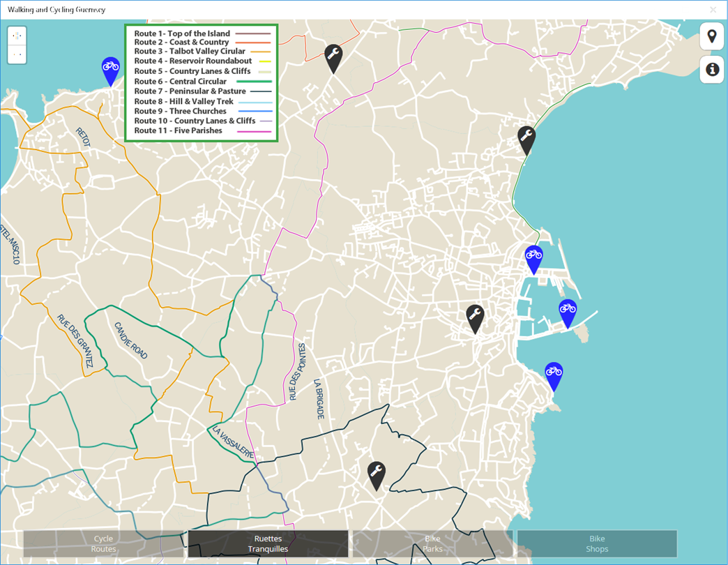Zoom out using the minus map control

click(17, 54)
